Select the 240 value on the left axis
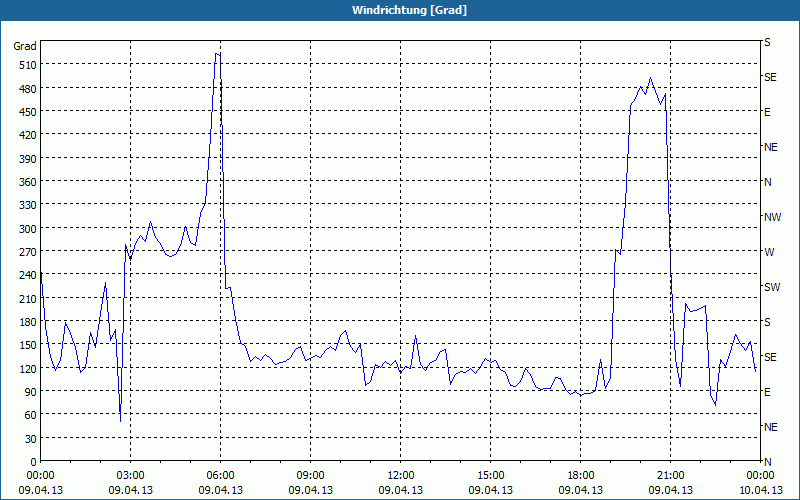800x500 pixels. 28,276
